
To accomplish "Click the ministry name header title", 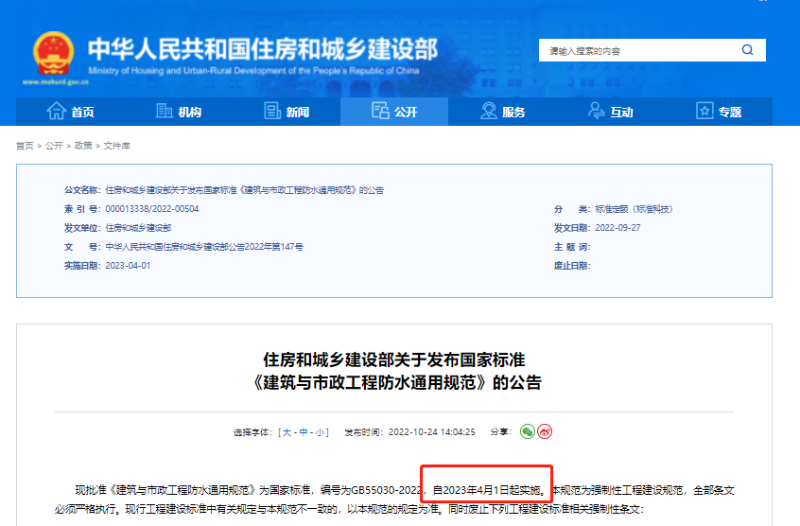I will (x=262, y=48).
